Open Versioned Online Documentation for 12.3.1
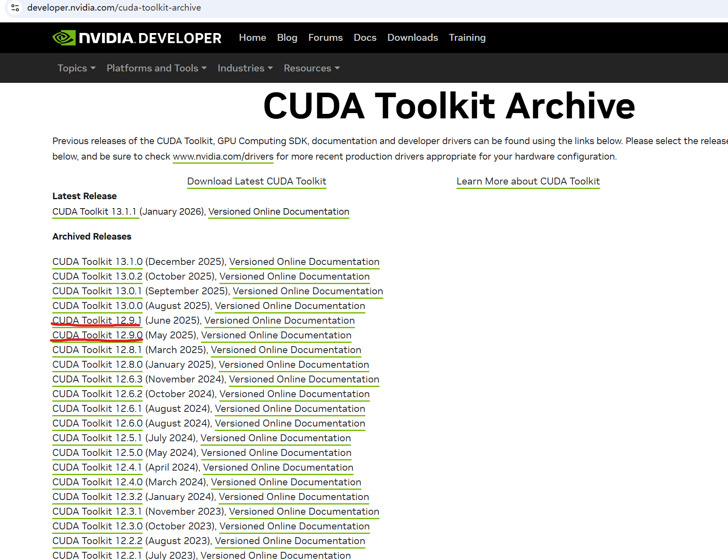Screen dimensions: 728x560 (x=304, y=511)
